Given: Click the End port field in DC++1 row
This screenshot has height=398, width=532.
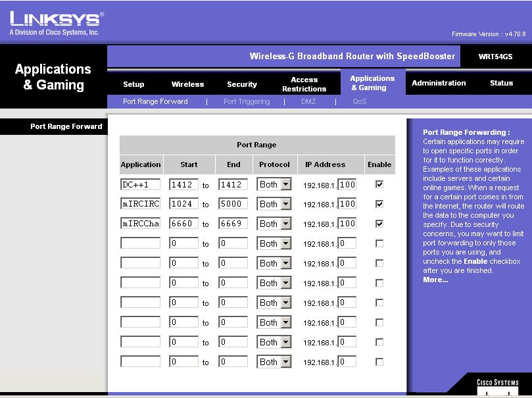Looking at the screenshot, I should (x=233, y=184).
